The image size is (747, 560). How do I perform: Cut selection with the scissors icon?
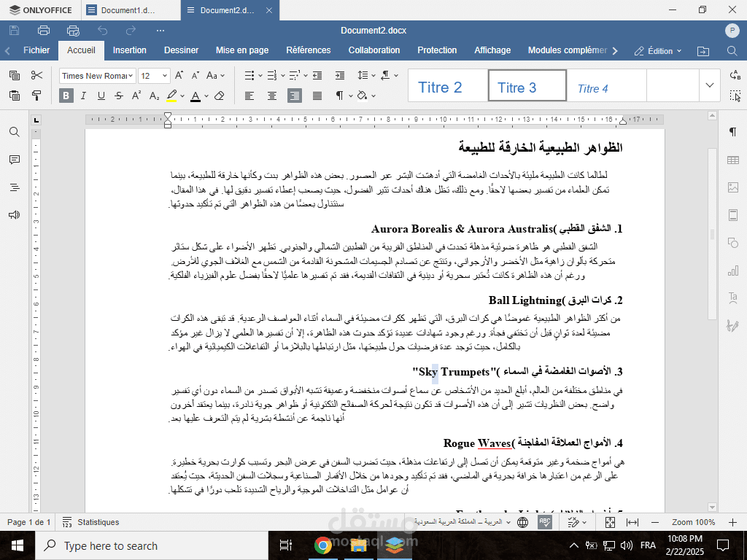coord(36,75)
